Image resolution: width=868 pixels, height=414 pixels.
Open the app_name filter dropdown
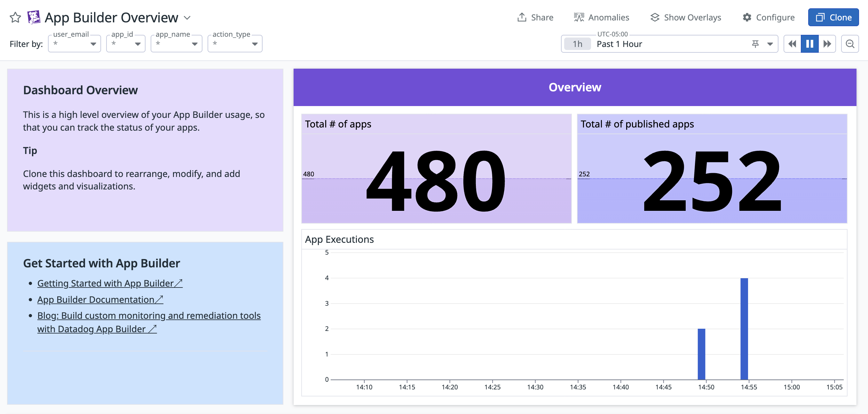point(176,44)
